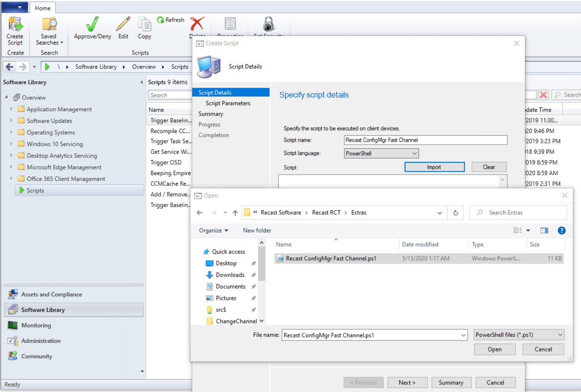The image size is (581, 392).
Task: Select Recast ConfigMgr Fast Channel.ps1 file
Action: tap(331, 258)
